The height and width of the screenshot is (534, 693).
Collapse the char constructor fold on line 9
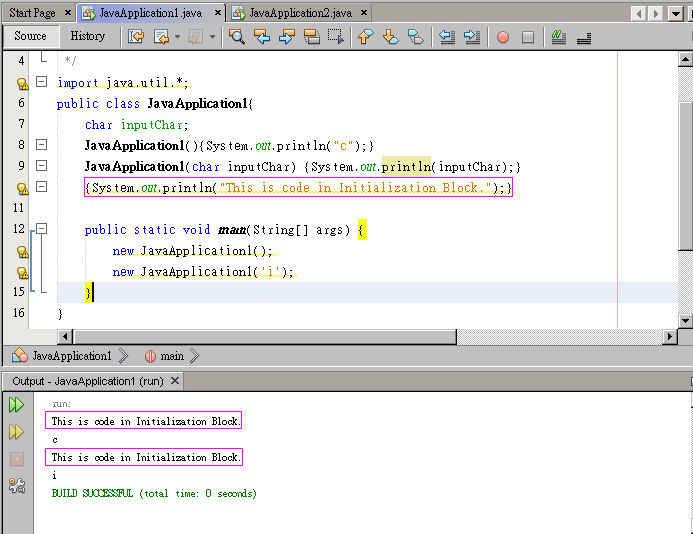[41, 165]
